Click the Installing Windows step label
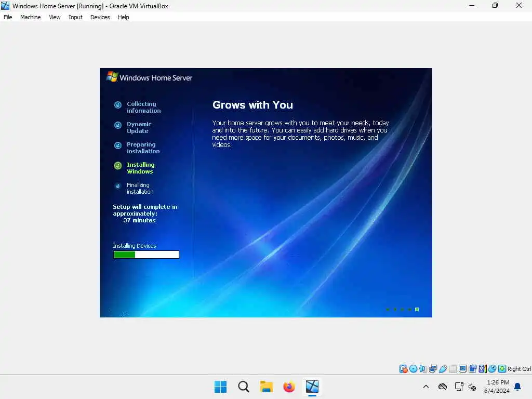 [140, 168]
